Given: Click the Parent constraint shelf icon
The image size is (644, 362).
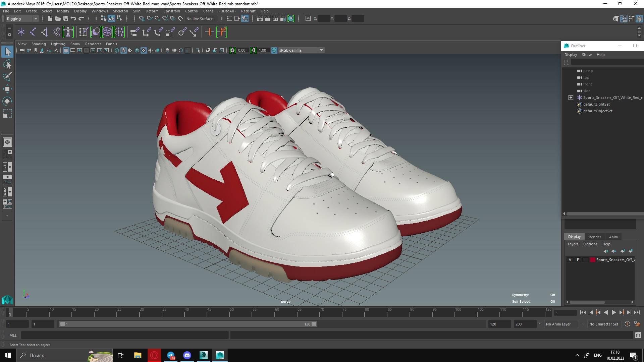Looking at the screenshot, I should tap(134, 32).
